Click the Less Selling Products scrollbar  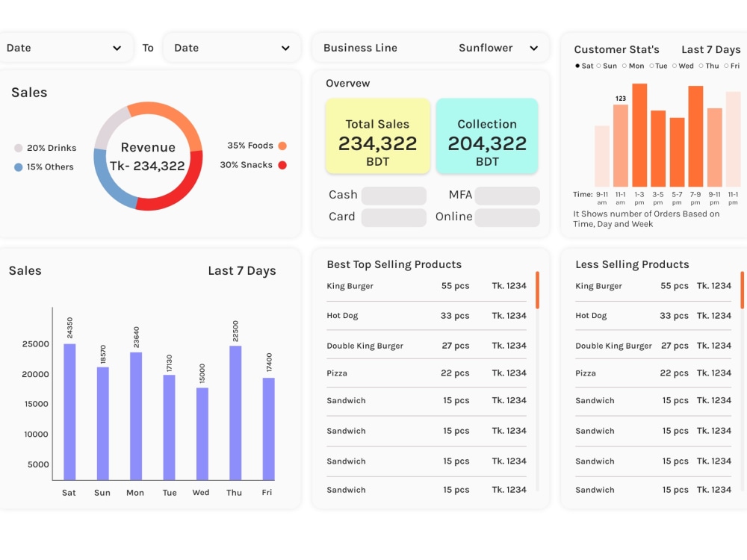[x=743, y=290]
